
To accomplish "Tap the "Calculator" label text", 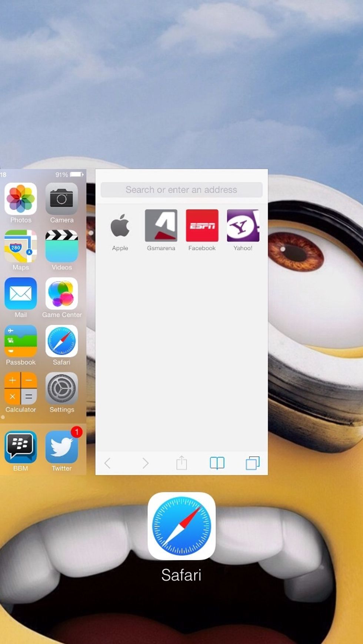I will [x=21, y=410].
